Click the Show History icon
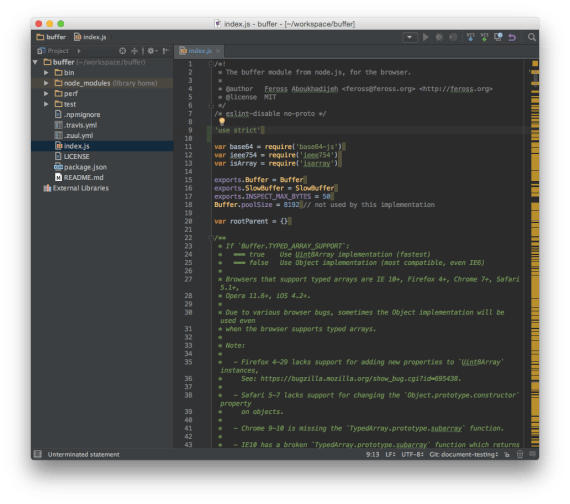The width and height of the screenshot is (570, 504). [x=498, y=37]
